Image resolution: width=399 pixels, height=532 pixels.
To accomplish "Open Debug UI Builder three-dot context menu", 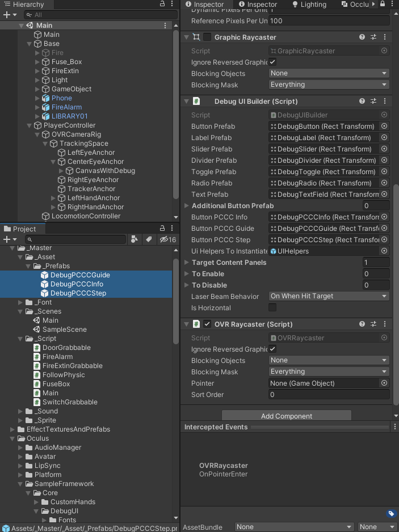I will [385, 101].
